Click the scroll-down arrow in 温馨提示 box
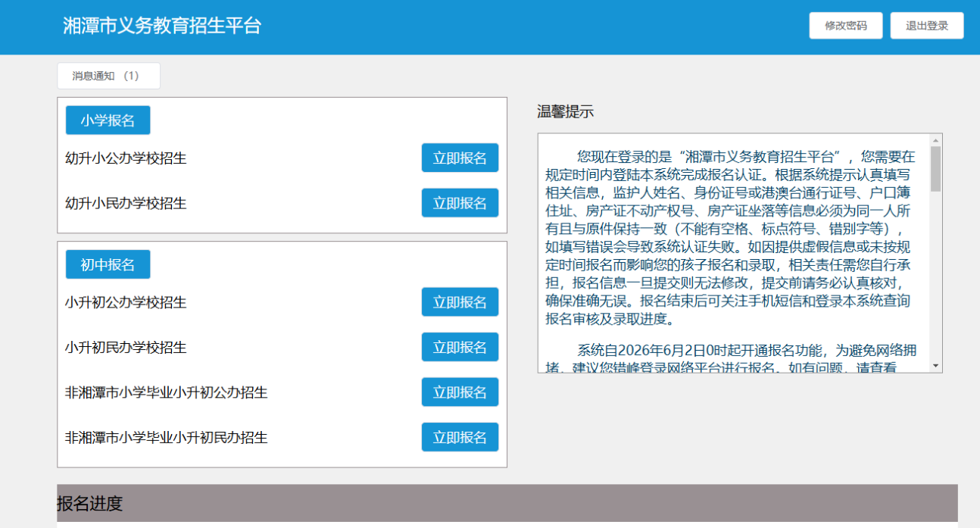Screen dimensions: 980x528 pos(936,366)
